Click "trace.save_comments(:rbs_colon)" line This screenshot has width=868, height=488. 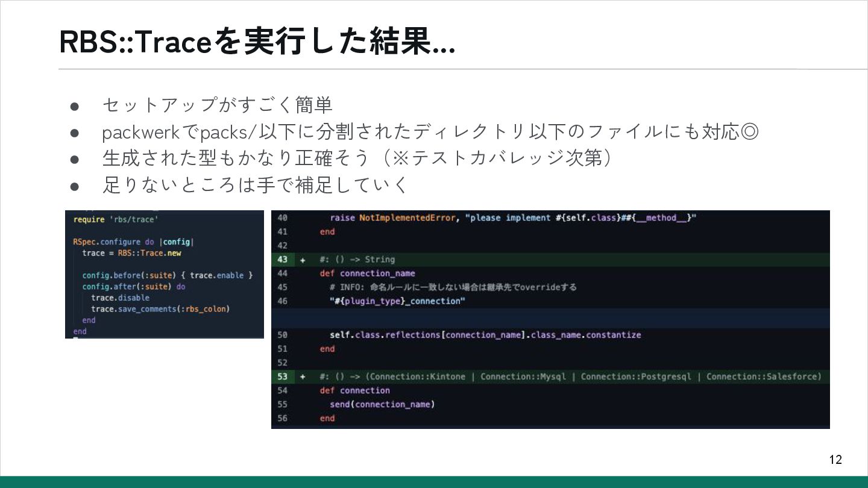point(160,309)
